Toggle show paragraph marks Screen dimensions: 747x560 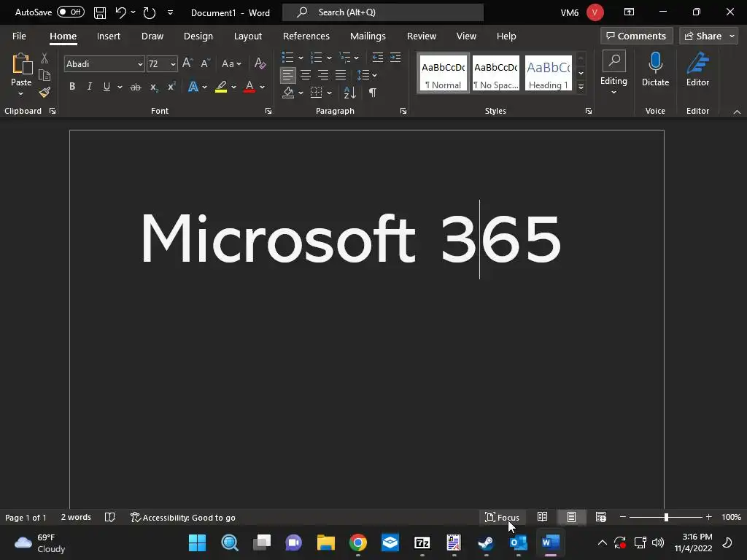(x=373, y=93)
